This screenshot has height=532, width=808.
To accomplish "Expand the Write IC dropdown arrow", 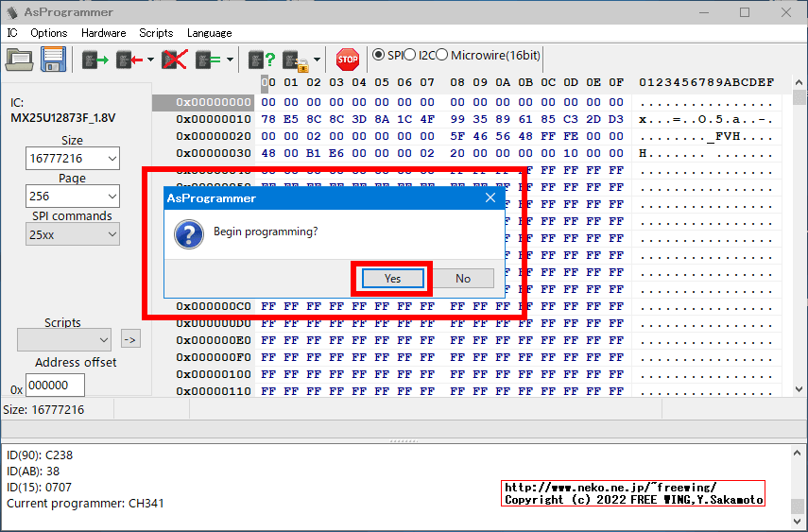I will pyautogui.click(x=150, y=60).
